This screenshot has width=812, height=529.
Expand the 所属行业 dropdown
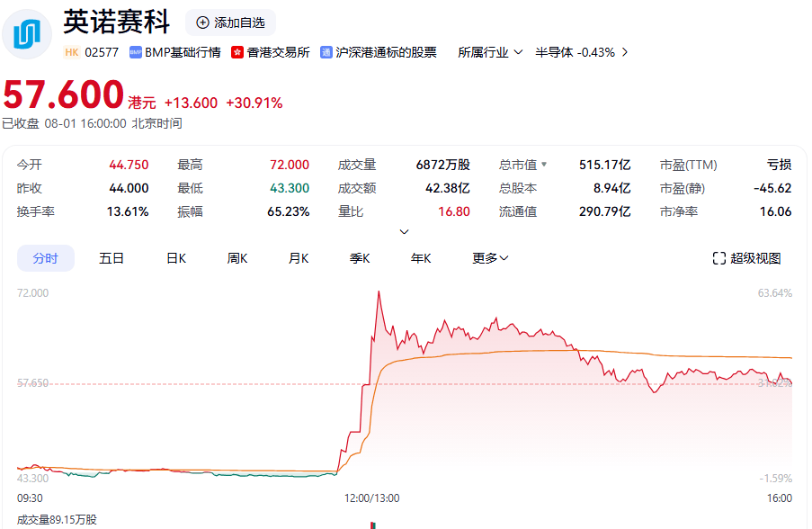pyautogui.click(x=490, y=52)
